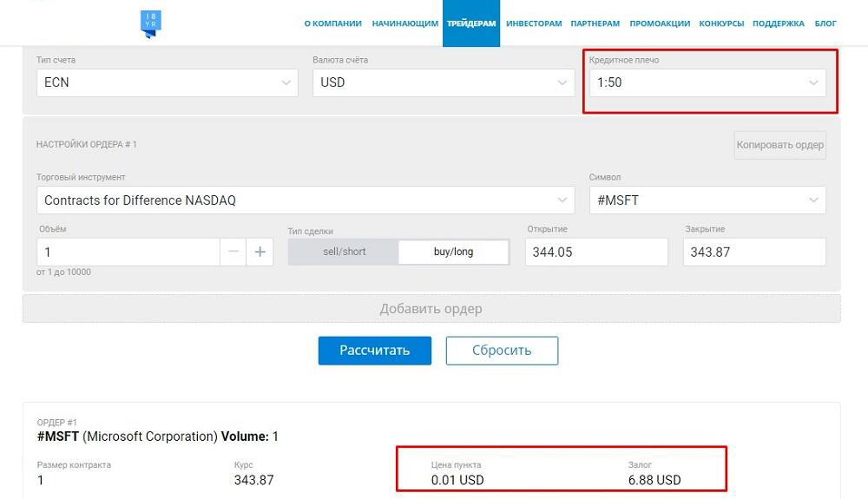868x499 pixels.
Task: Select the ТРЕЙДЕРАМ tab
Action: tap(471, 23)
